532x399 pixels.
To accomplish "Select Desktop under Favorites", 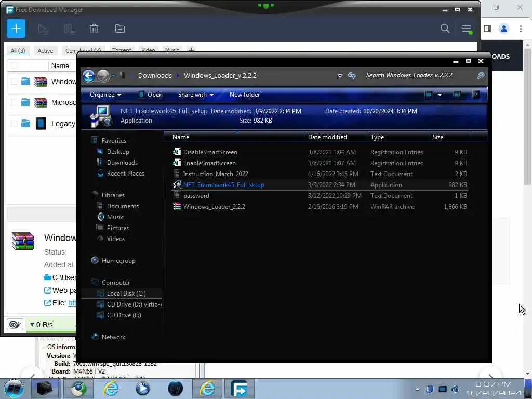I will pos(118,152).
